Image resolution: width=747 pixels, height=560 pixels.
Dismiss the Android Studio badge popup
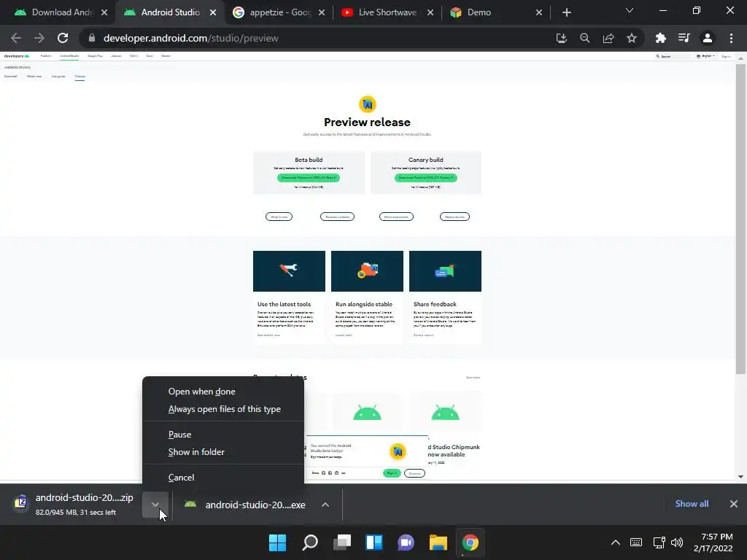pyautogui.click(x=414, y=473)
